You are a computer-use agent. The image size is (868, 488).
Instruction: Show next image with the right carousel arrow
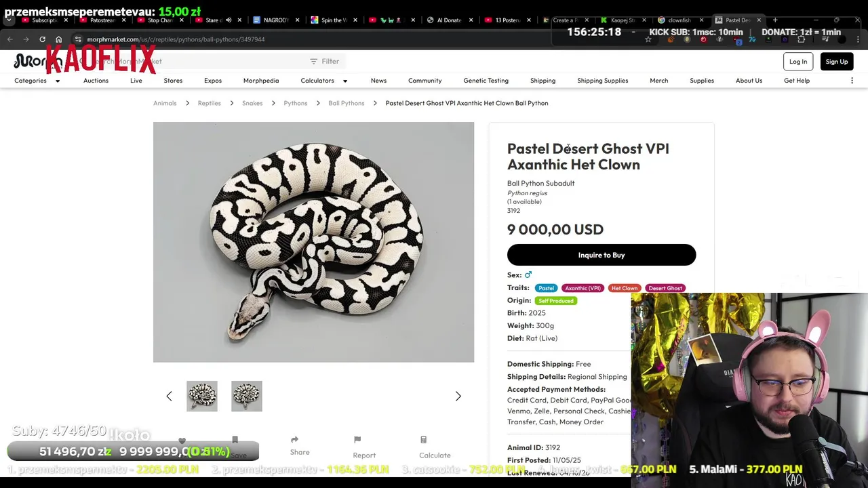click(458, 396)
